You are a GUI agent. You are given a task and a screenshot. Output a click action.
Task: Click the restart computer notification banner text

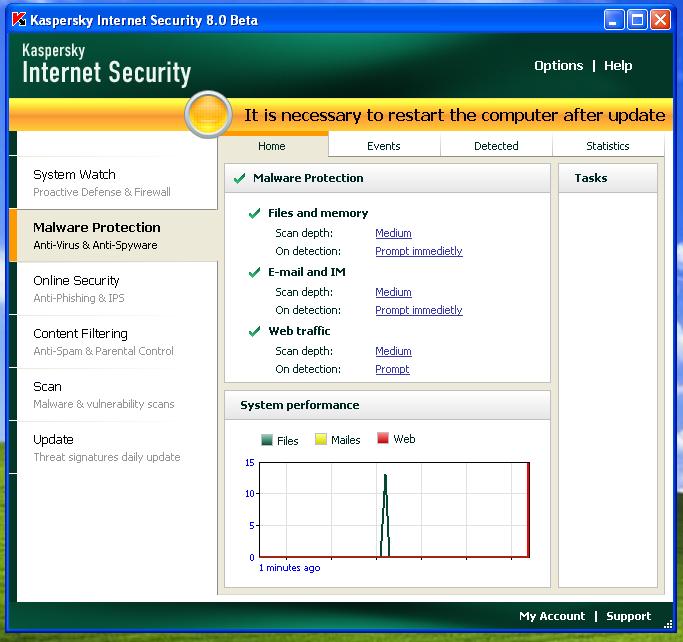pos(454,115)
